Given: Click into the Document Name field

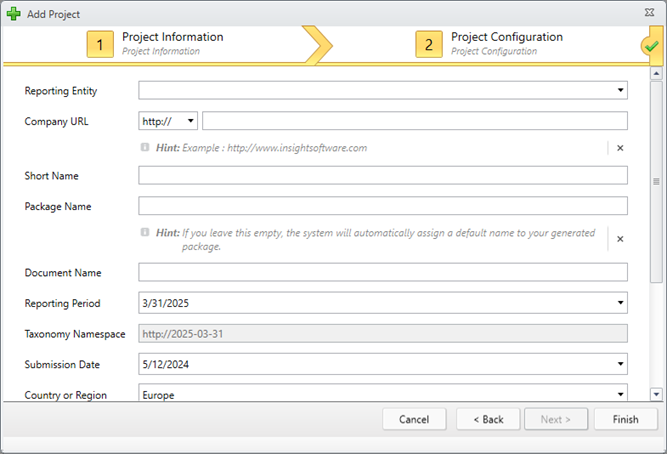Looking at the screenshot, I should click(383, 272).
